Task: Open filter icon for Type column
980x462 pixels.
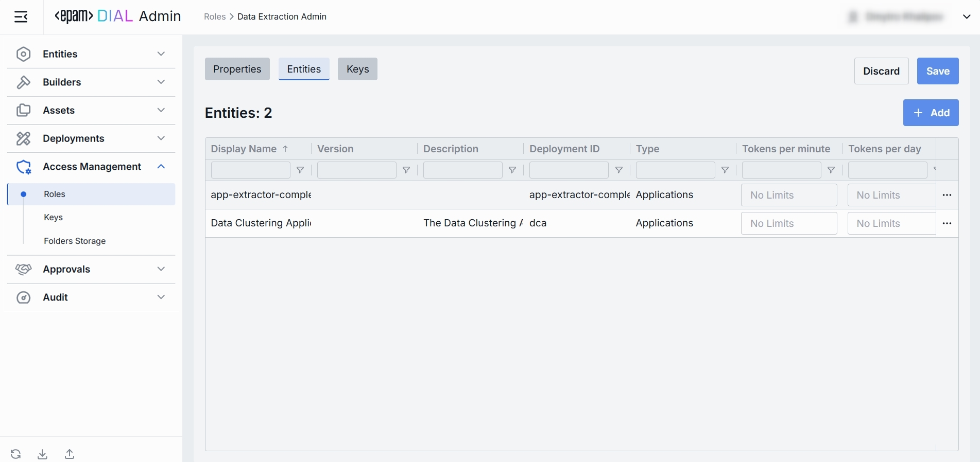Action: 725,170
